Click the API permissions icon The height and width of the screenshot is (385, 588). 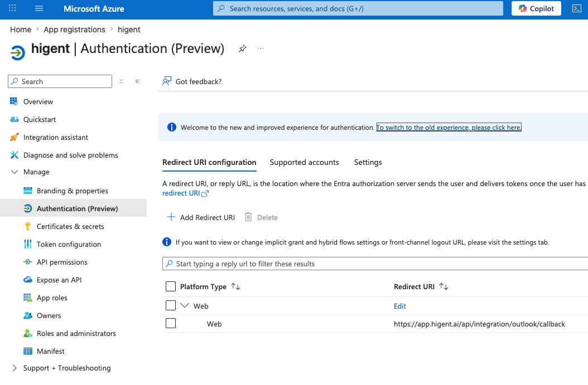pos(28,262)
